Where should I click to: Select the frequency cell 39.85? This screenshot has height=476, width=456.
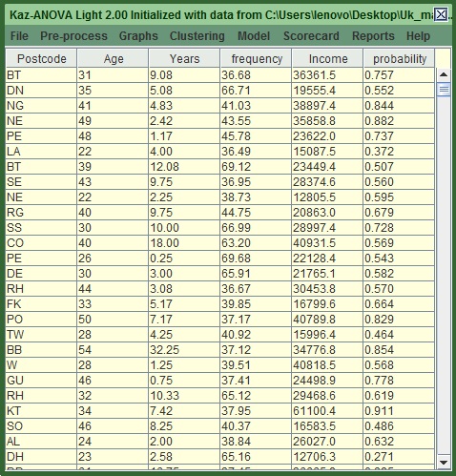point(256,304)
